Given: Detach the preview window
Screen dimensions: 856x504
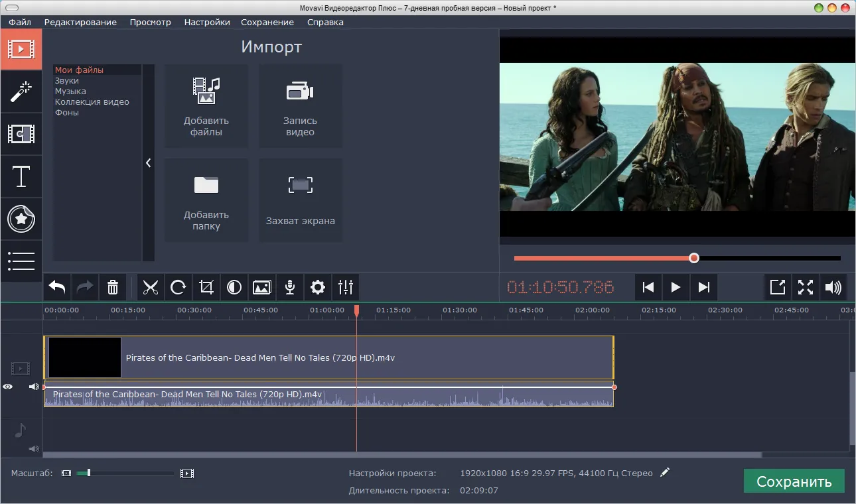Looking at the screenshot, I should (x=777, y=287).
